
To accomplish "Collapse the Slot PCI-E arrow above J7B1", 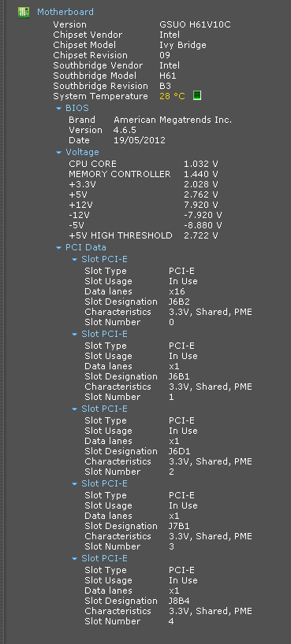I will (74, 484).
